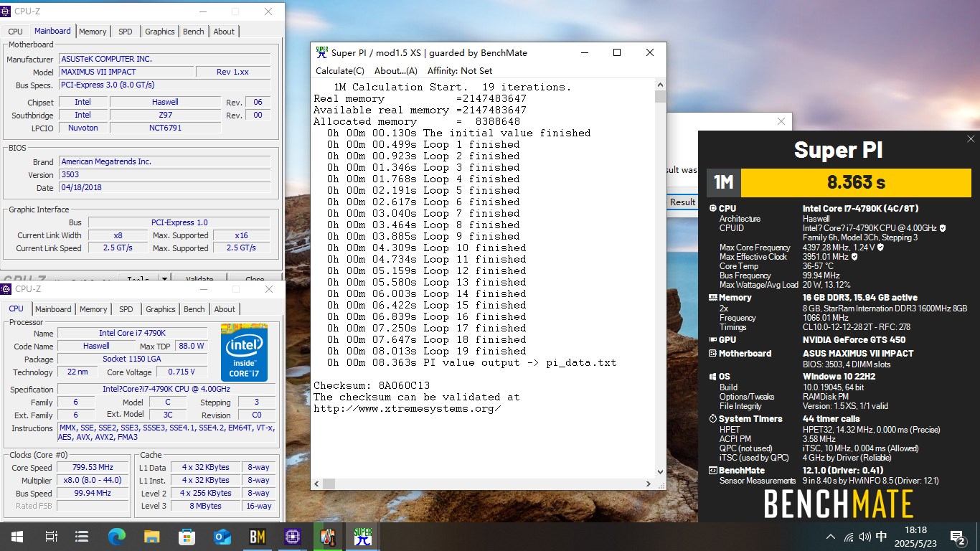Click the Core Speed 799.53 MHz value
The width and height of the screenshot is (980, 551).
coord(93,467)
